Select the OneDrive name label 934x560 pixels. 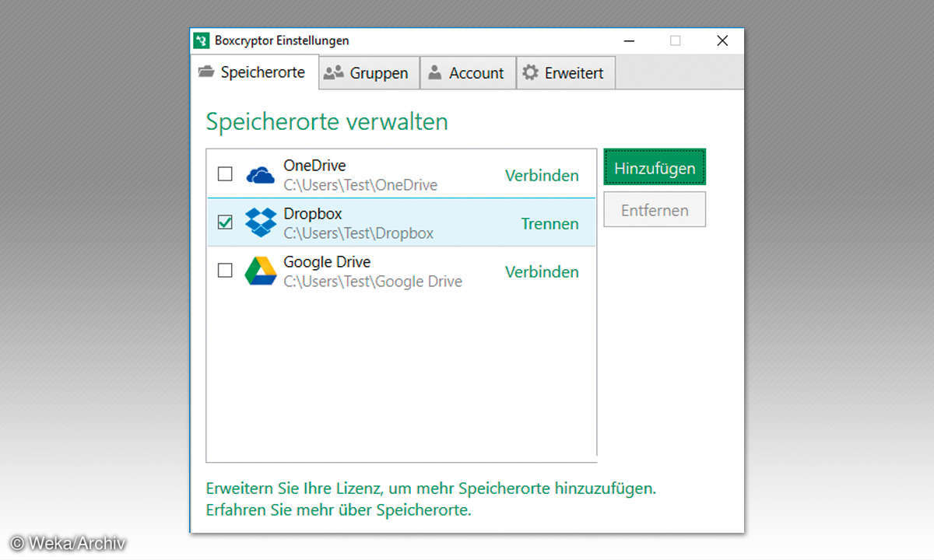[x=314, y=166]
